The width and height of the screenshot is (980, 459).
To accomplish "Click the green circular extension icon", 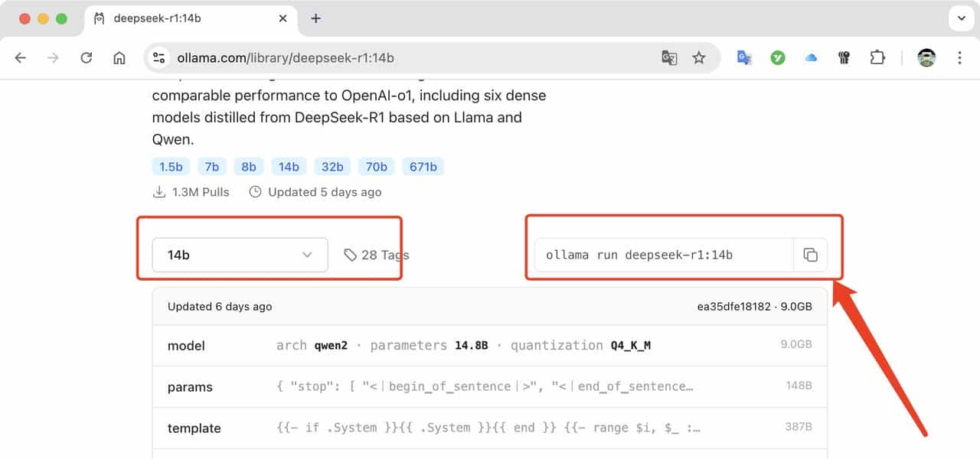I will 778,58.
